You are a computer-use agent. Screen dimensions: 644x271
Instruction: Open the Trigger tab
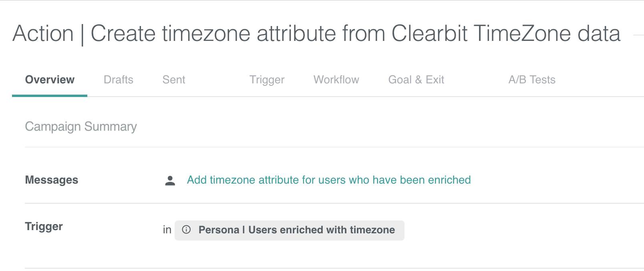click(x=267, y=80)
